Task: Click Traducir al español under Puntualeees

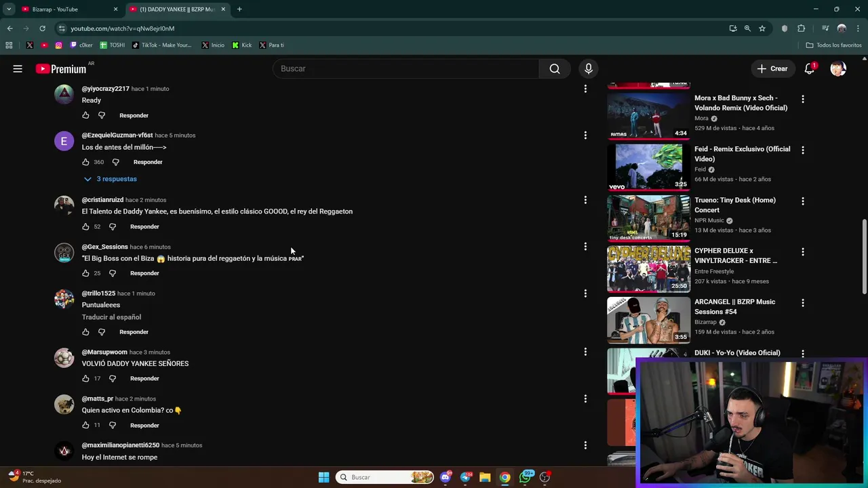Action: [111, 317]
